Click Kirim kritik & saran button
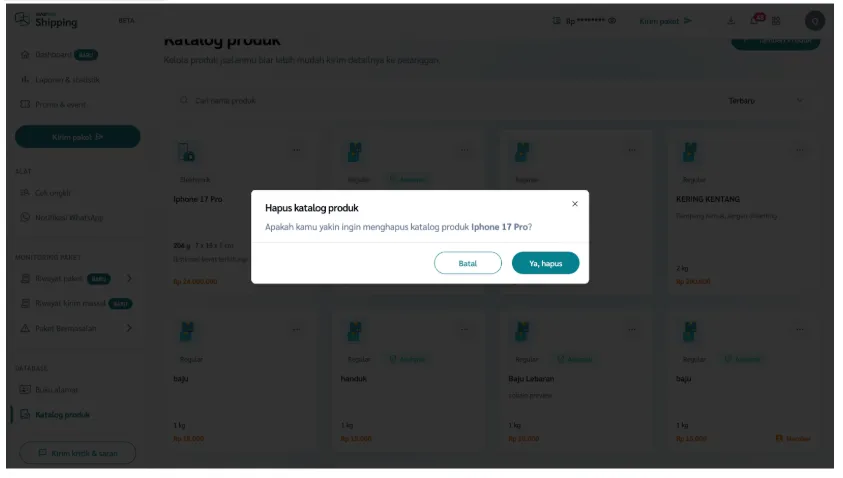The width and height of the screenshot is (843, 478). point(77,453)
